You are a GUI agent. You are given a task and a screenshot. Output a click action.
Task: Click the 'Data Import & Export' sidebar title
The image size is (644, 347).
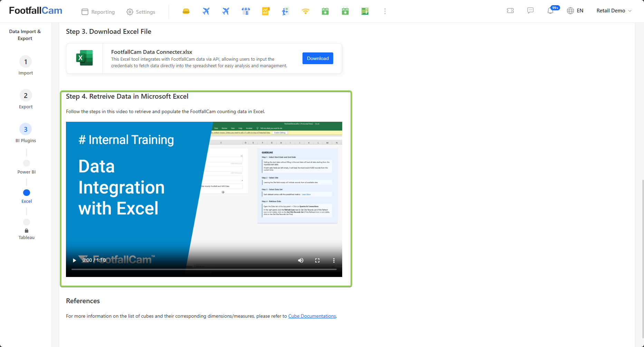click(x=25, y=35)
